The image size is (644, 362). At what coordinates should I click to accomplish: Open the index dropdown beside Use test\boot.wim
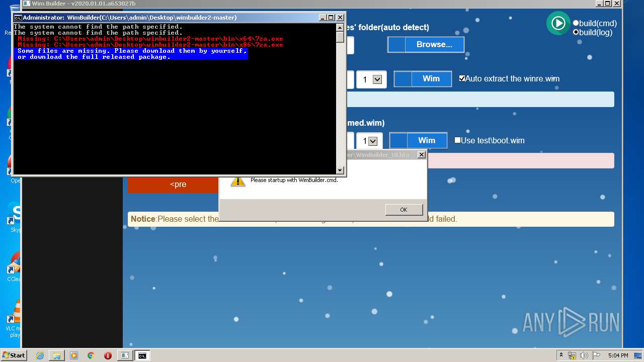click(x=369, y=141)
